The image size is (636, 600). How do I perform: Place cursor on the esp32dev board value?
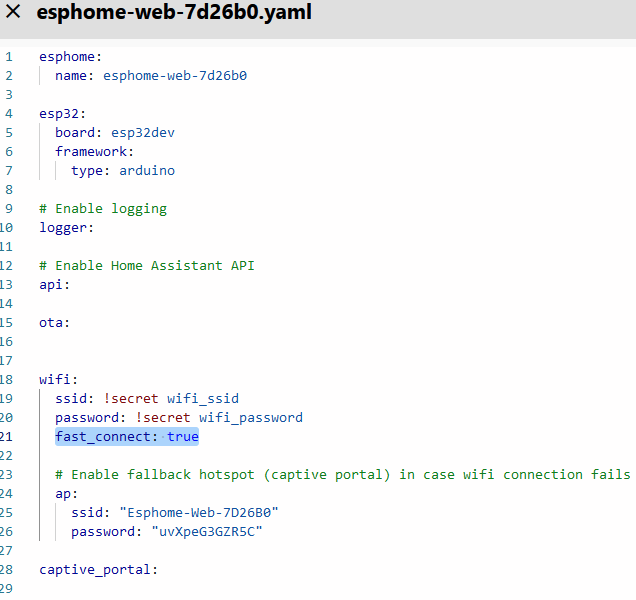(143, 133)
